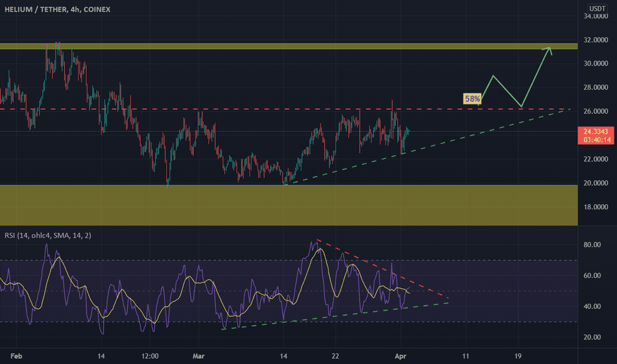Select the upper olive resistance zone near 32
The width and height of the screenshot is (617, 364).
click(x=289, y=46)
